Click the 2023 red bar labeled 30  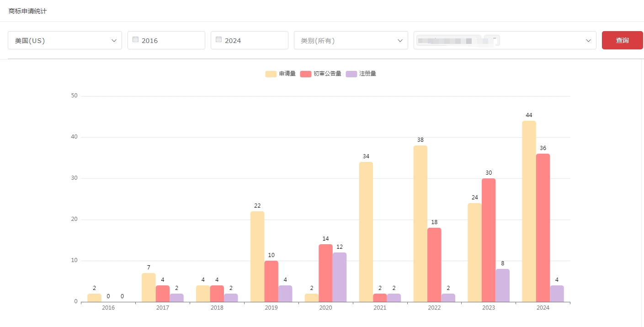(x=488, y=240)
